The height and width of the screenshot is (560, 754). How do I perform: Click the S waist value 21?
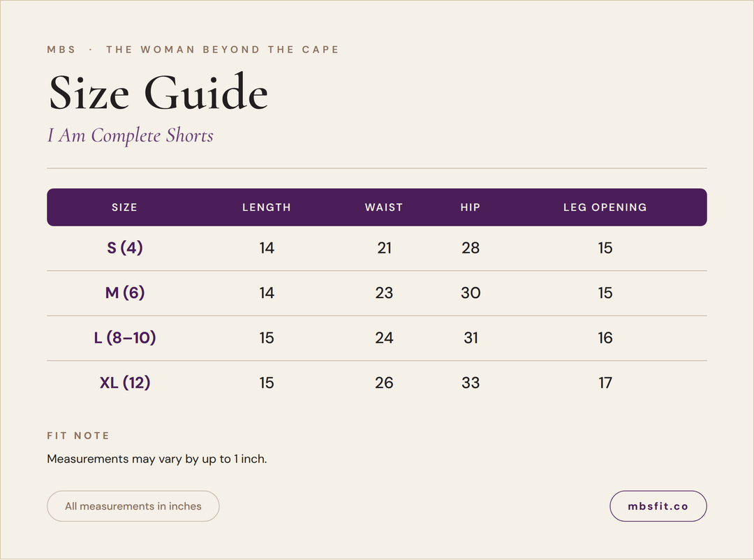(x=384, y=248)
